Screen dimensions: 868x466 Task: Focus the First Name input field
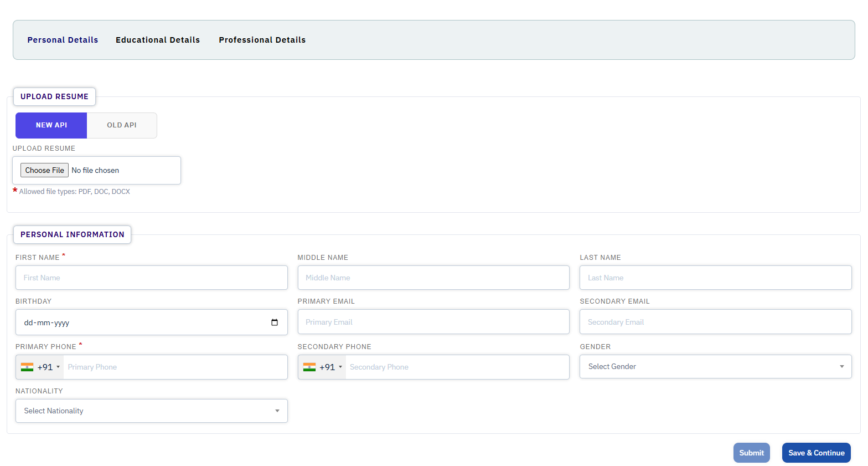pos(152,278)
